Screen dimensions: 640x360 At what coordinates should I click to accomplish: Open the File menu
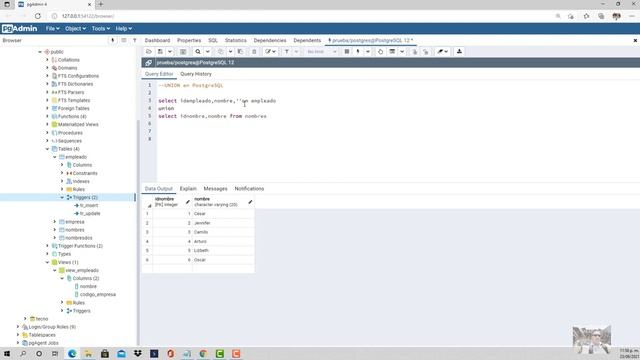pos(52,29)
